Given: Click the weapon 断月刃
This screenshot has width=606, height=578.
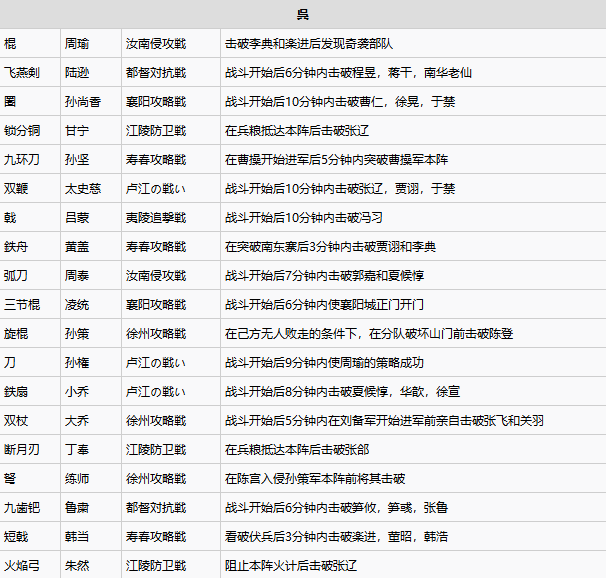Looking at the screenshot, I should point(22,449).
